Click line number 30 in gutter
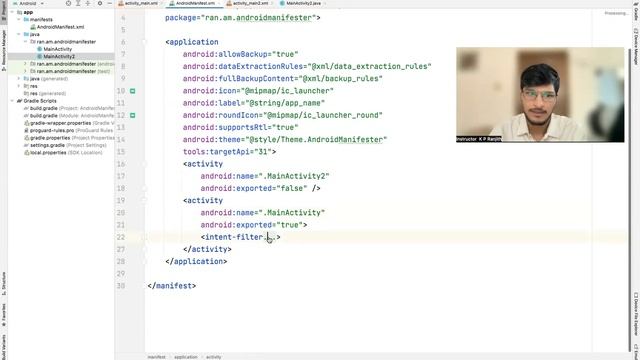 [x=121, y=286]
